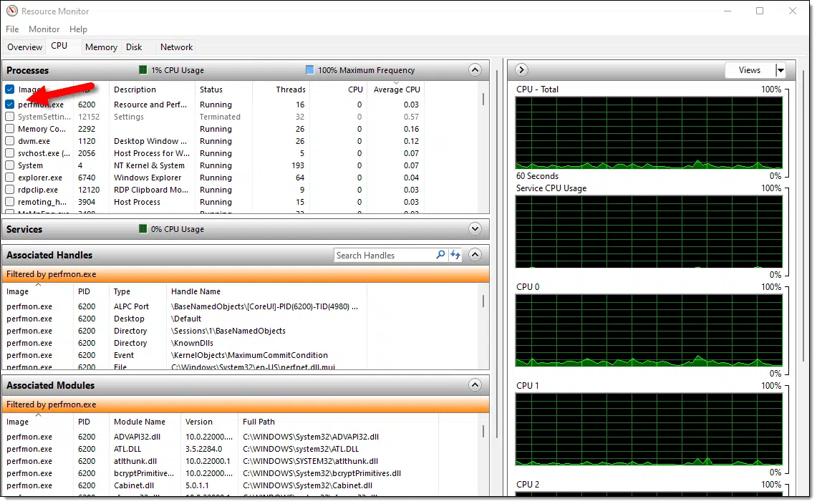Image resolution: width=817 pixels, height=504 pixels.
Task: Check the rdpclip.exe process checkbox
Action: tap(10, 190)
